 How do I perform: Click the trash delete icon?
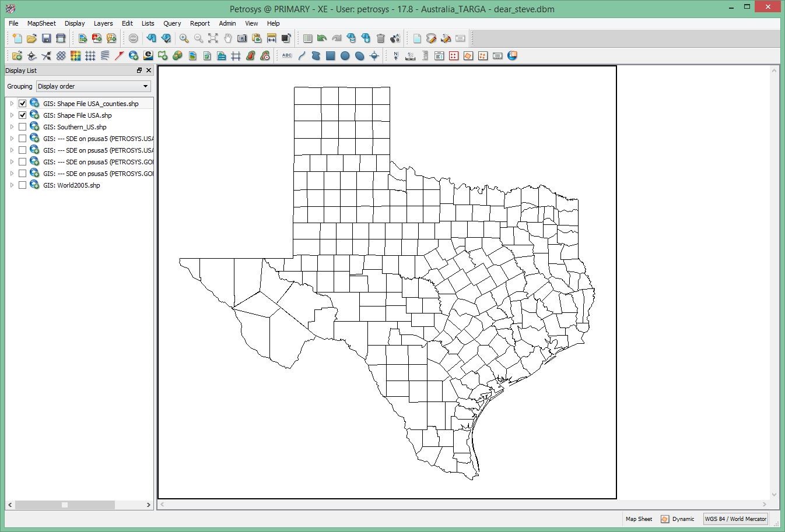tap(381, 38)
